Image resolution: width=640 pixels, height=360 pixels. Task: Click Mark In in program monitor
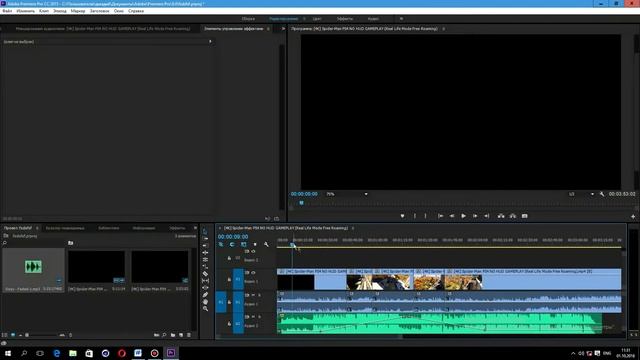(415, 216)
